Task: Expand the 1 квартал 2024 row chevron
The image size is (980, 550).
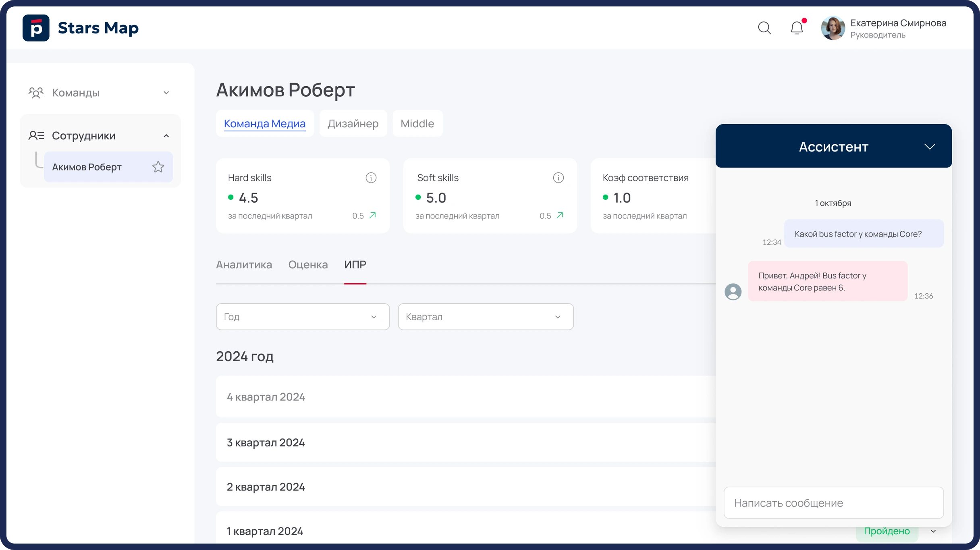Action: point(933,531)
